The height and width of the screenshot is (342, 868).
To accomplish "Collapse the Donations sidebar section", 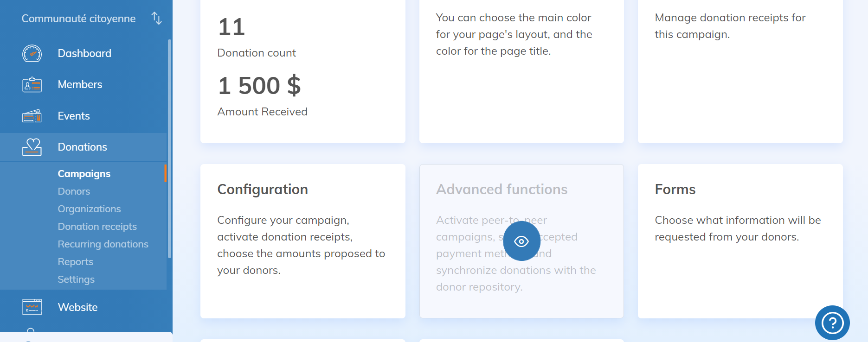I will [x=82, y=147].
